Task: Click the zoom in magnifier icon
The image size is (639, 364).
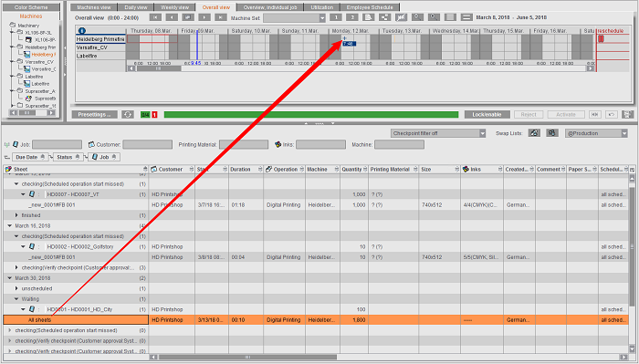Action: tap(434, 17)
